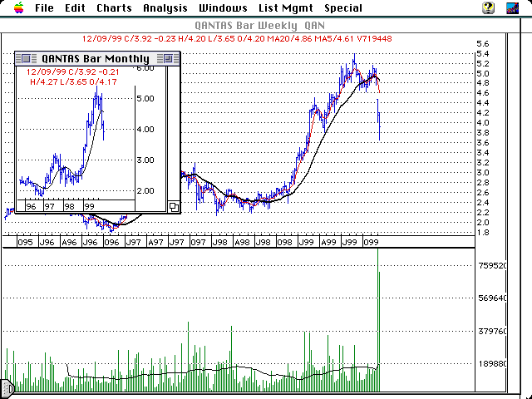Click the 5.6 price label on weekly axis
Viewport: 532px width, 399px height.
(x=482, y=44)
